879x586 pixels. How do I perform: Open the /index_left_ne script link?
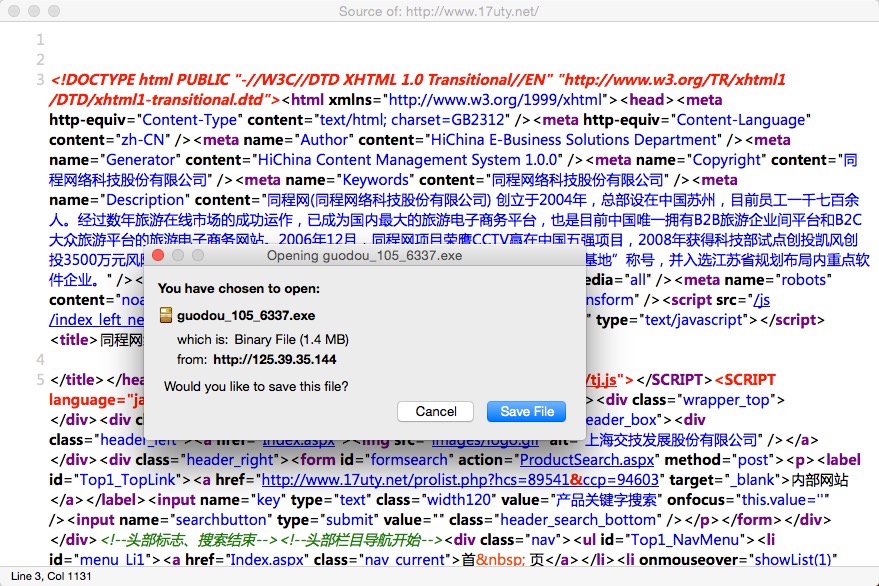pos(96,320)
